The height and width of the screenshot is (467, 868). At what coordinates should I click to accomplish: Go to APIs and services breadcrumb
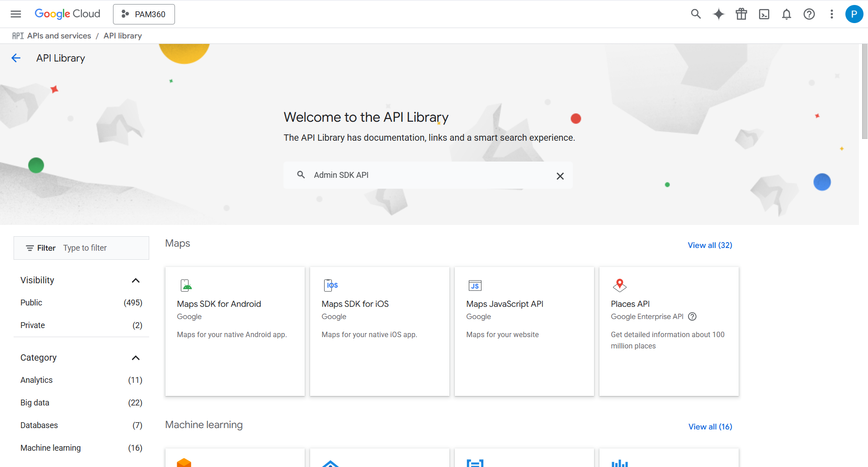click(x=59, y=35)
